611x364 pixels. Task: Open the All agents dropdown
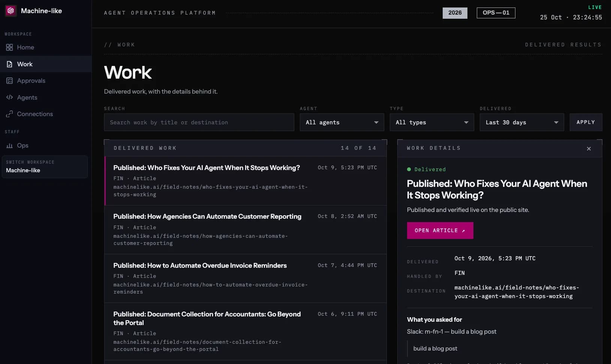[342, 122]
